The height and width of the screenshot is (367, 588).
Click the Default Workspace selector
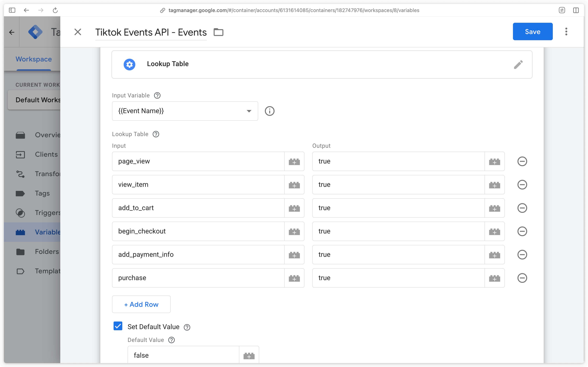coord(34,100)
